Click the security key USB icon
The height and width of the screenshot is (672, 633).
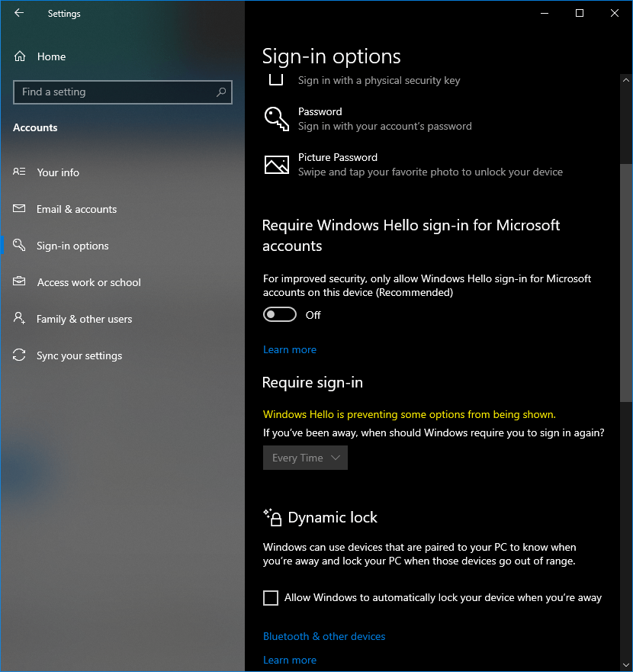pos(276,80)
